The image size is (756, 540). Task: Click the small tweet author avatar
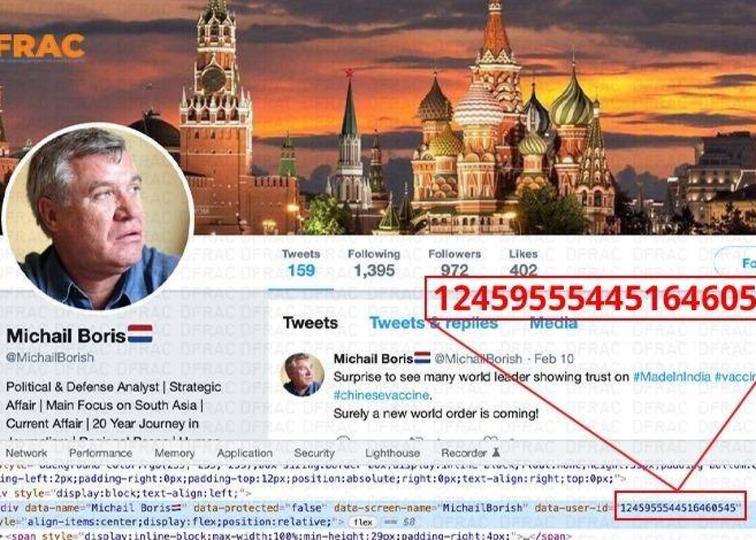(303, 374)
